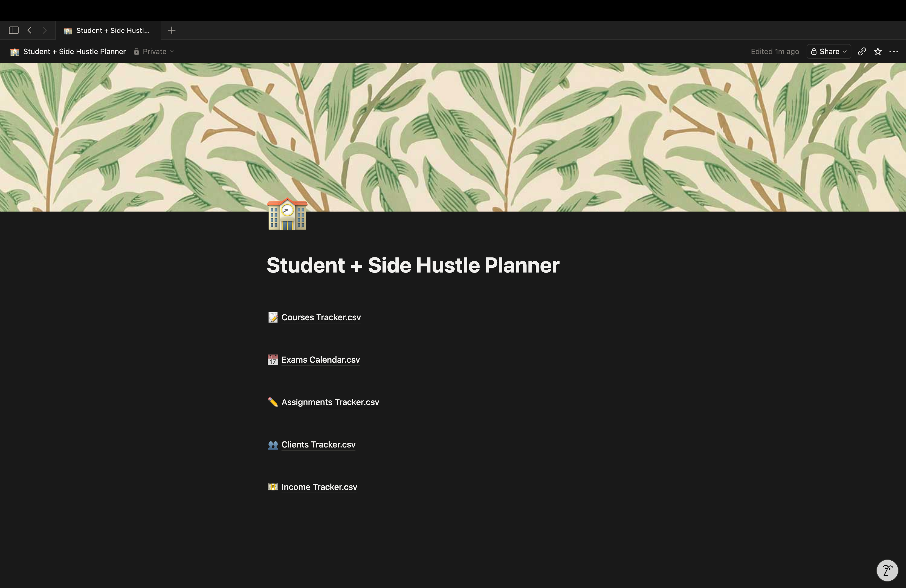Open the Share button menu

click(x=829, y=51)
